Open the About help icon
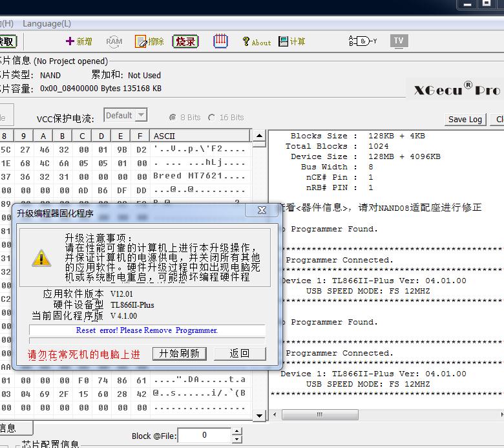Screen dimensions: 504x448 [257, 42]
